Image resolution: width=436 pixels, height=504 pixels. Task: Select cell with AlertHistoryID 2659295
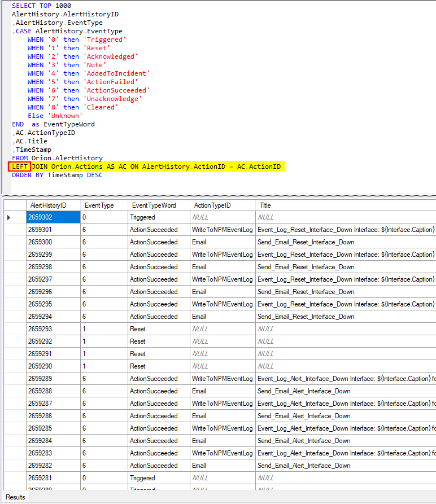tap(53, 304)
